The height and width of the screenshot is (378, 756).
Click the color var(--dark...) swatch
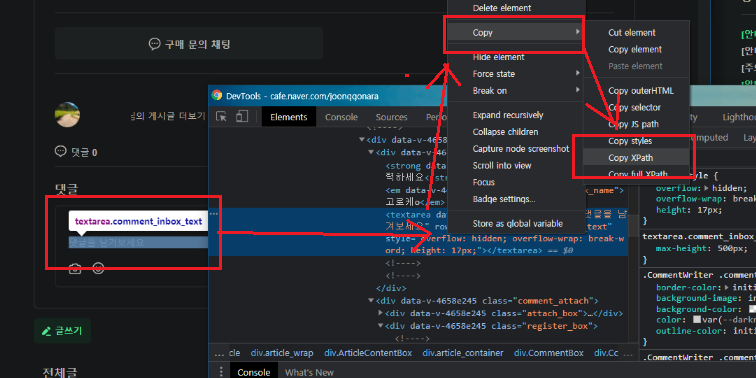point(696,320)
